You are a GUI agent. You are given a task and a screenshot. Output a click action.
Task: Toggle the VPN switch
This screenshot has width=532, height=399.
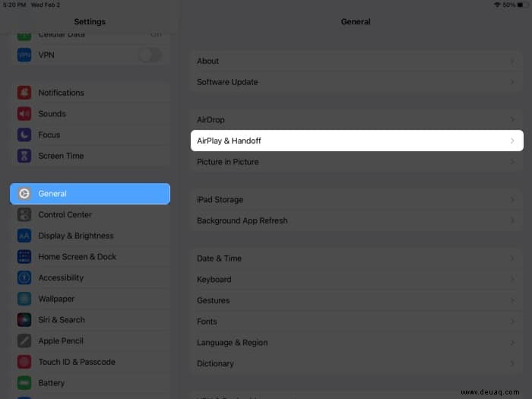[x=150, y=55]
